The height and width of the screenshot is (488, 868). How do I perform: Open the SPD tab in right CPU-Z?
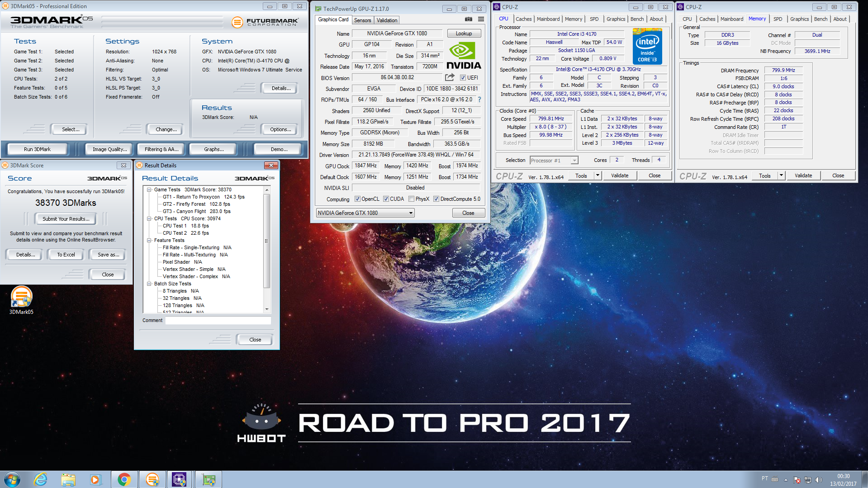coord(778,19)
